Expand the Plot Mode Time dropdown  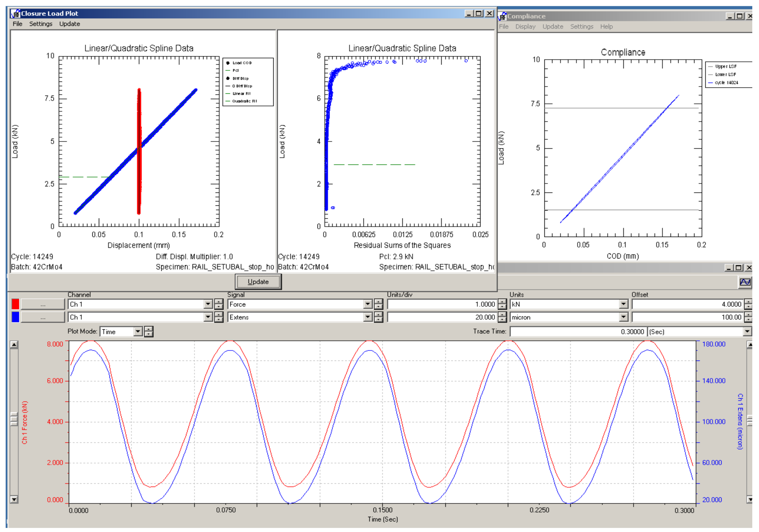pos(138,331)
